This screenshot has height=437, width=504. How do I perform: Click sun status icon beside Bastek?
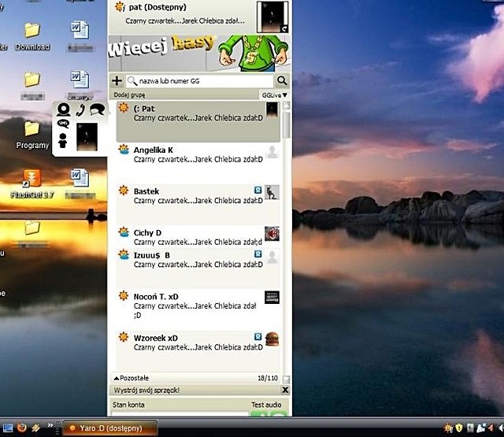[124, 190]
